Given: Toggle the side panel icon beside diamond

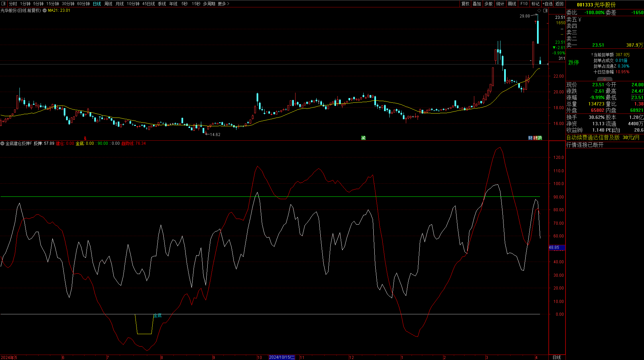Looking at the screenshot, I should pos(545,11).
